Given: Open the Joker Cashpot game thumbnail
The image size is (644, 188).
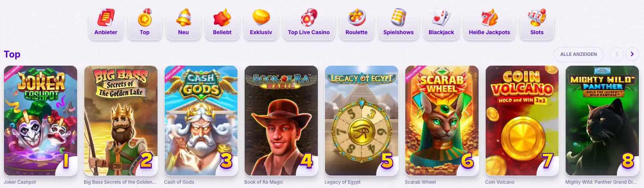Looking at the screenshot, I should coord(41,121).
